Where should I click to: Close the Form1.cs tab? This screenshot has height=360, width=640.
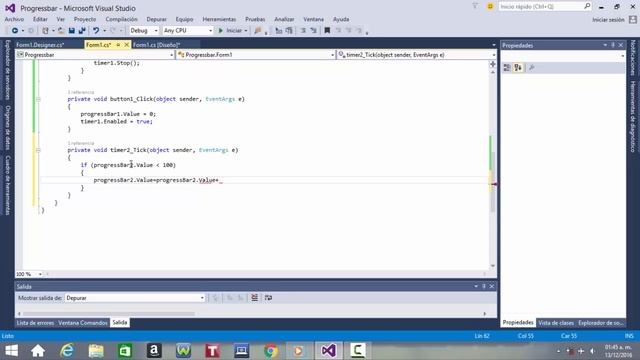tap(127, 45)
